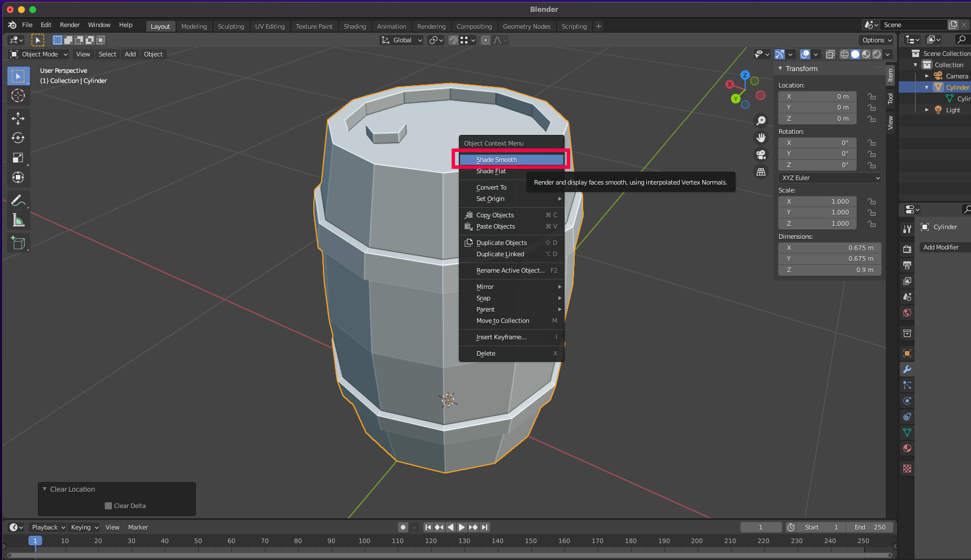Click the zoom view magnifier icon
The image size is (971, 560).
(x=761, y=121)
